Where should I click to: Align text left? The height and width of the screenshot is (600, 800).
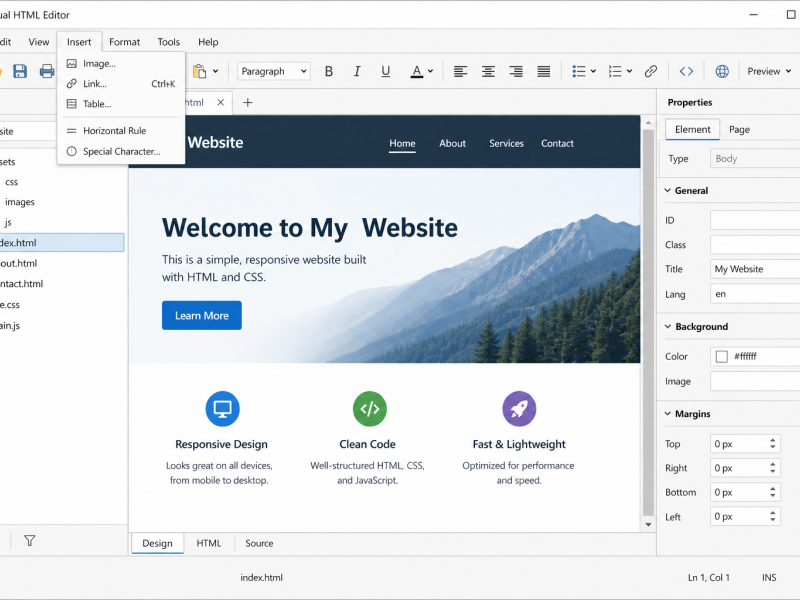(460, 71)
